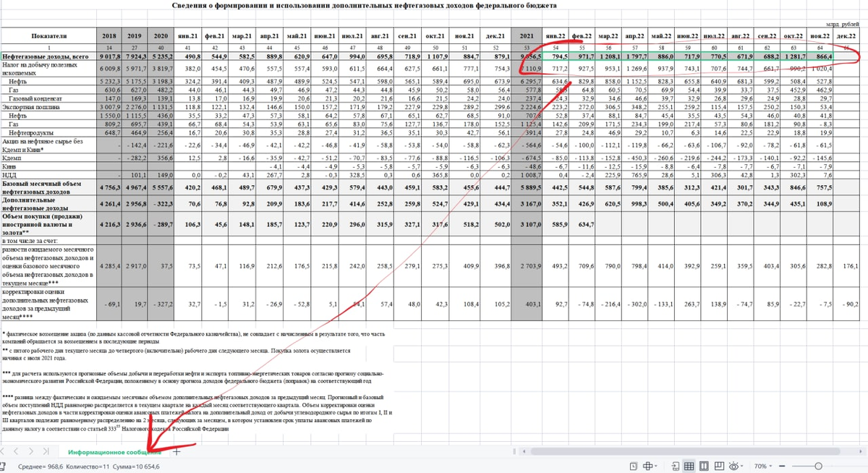Click the zoom slider handle
868x473 pixels.
coord(818,466)
